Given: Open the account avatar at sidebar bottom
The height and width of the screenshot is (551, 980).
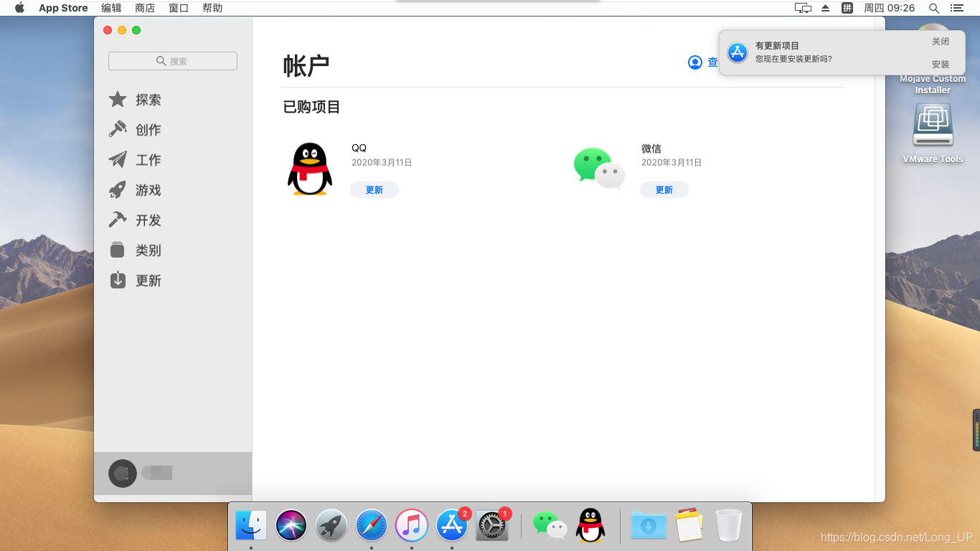Looking at the screenshot, I should [x=123, y=474].
